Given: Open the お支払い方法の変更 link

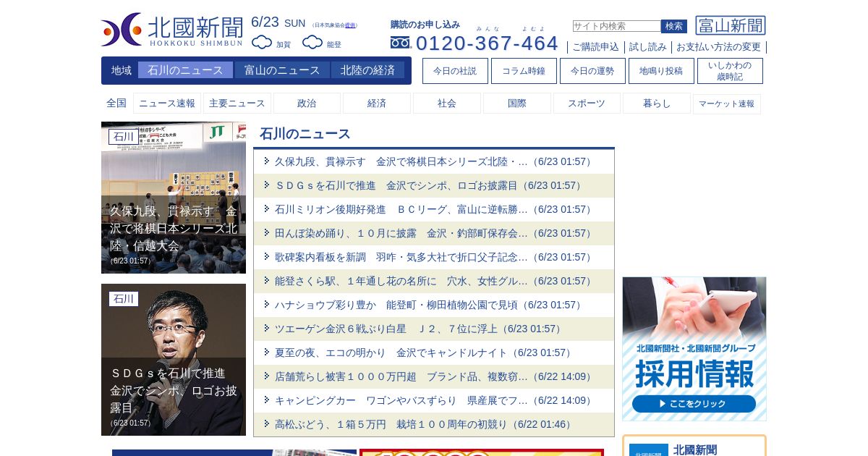Looking at the screenshot, I should pos(718,47).
